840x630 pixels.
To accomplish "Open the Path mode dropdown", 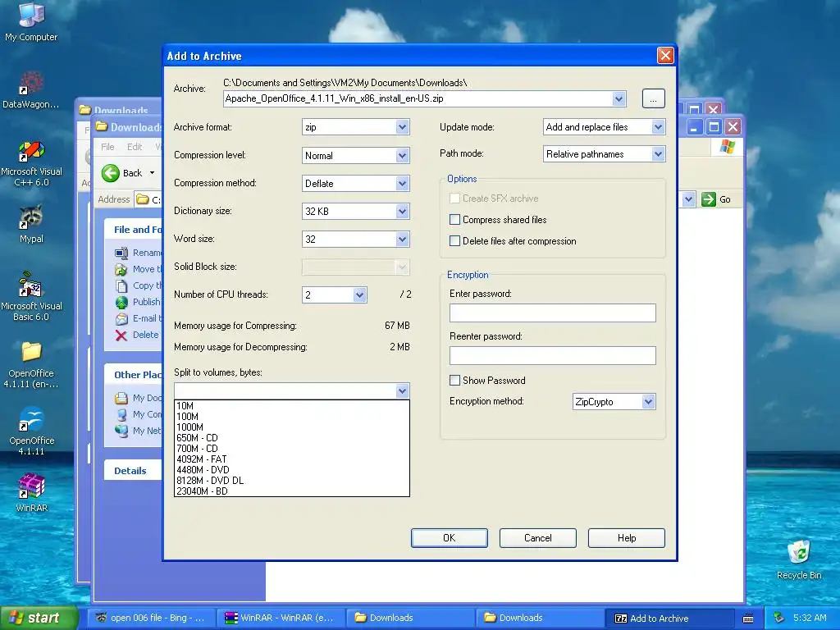I will [658, 153].
